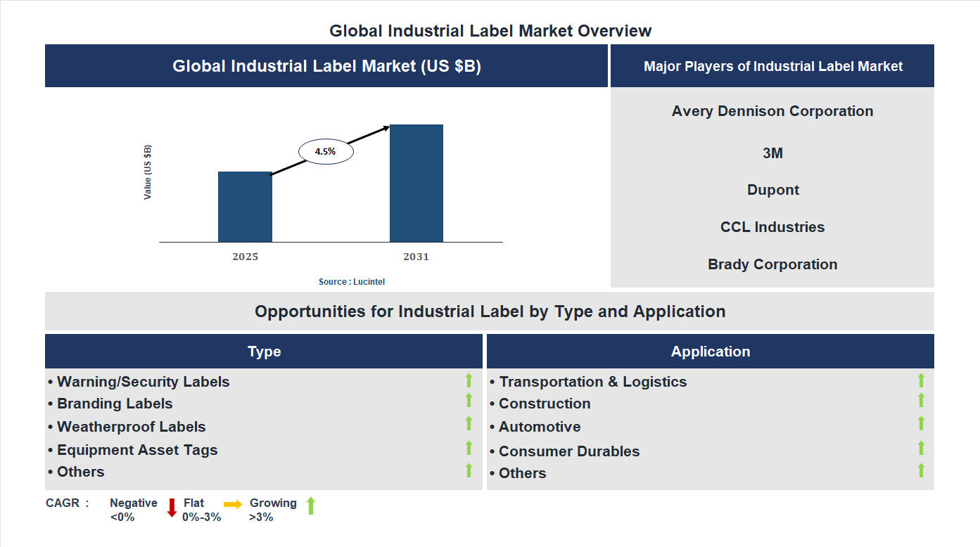The height and width of the screenshot is (547, 980).
Task: Select the Type panel header
Action: pyautogui.click(x=264, y=351)
